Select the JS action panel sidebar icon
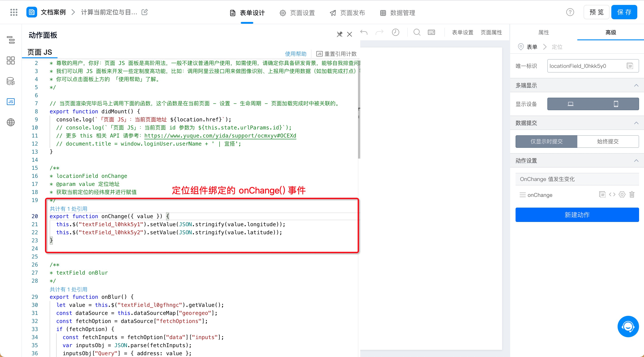644x357 pixels. tap(11, 102)
